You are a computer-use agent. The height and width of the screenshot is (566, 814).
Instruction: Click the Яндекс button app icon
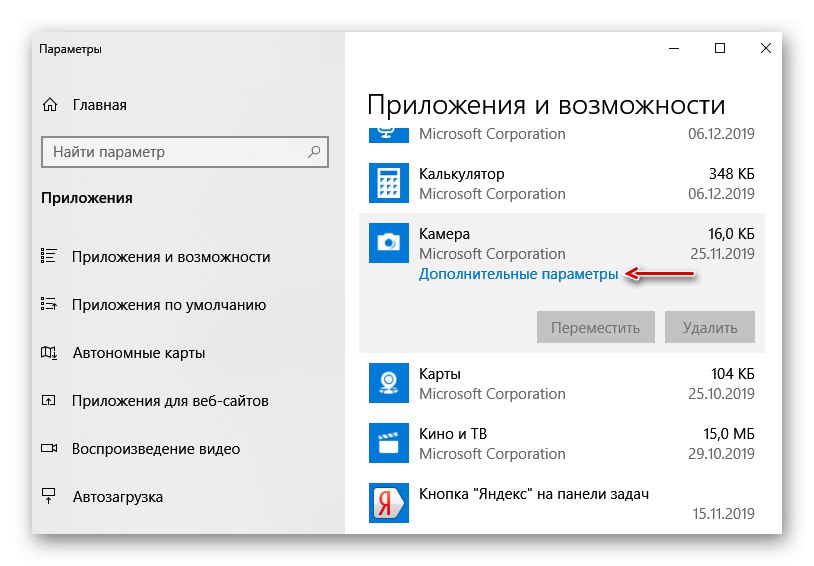389,503
